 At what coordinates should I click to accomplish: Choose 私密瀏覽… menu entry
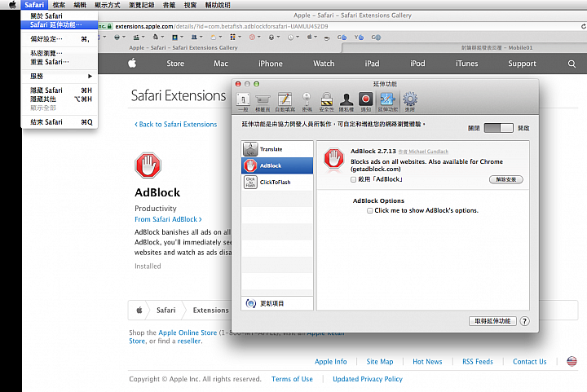(60, 53)
